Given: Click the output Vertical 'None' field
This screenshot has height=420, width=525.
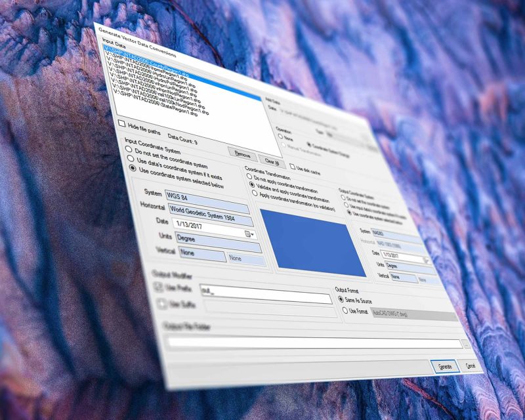Looking at the screenshot, I should pos(404,278).
